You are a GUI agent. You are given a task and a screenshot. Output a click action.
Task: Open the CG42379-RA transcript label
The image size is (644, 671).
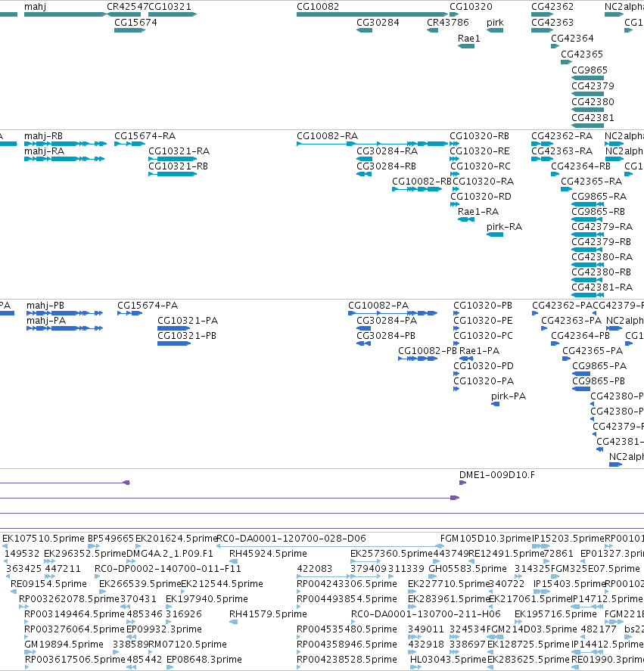point(602,227)
